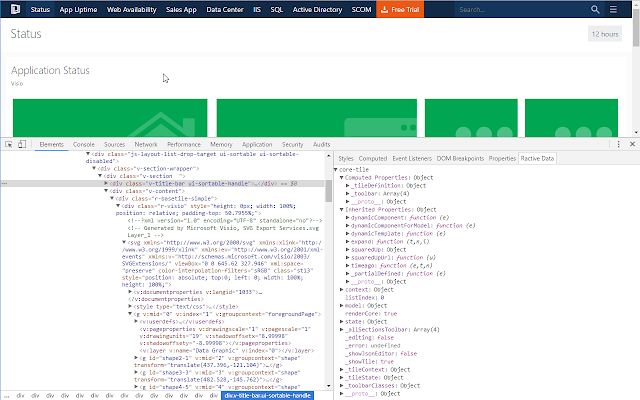Click the first green application status tile
Screen dimensions: 640x400
pos(110,118)
